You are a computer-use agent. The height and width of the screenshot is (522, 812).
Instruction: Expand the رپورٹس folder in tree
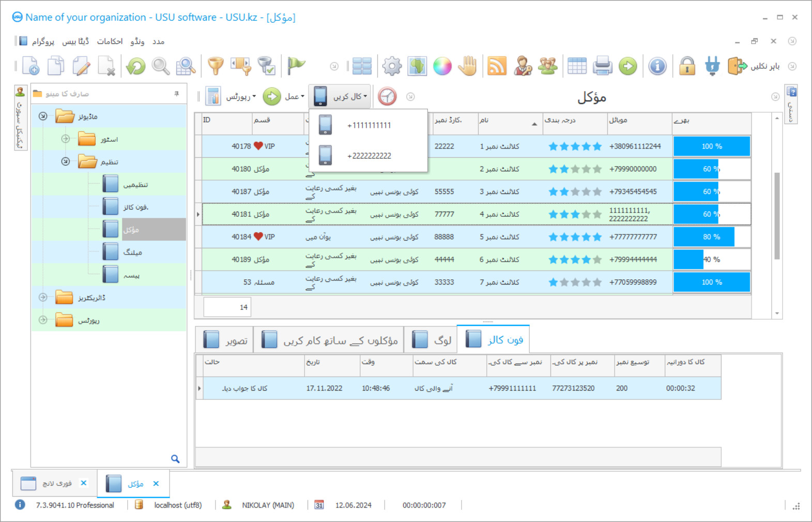point(43,320)
